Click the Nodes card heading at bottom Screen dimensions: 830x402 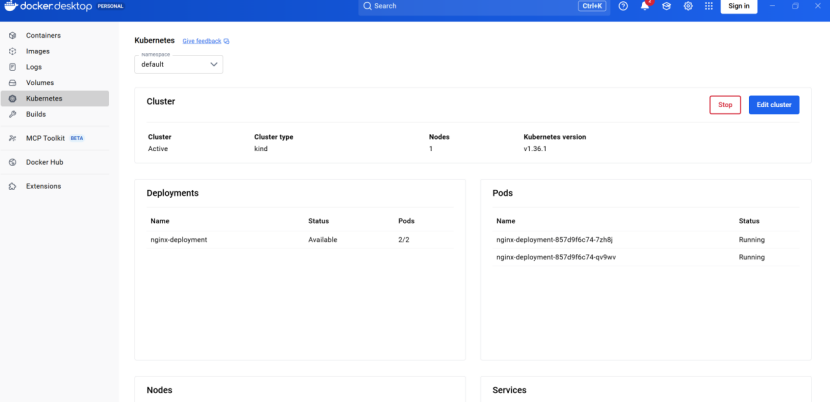(x=159, y=390)
